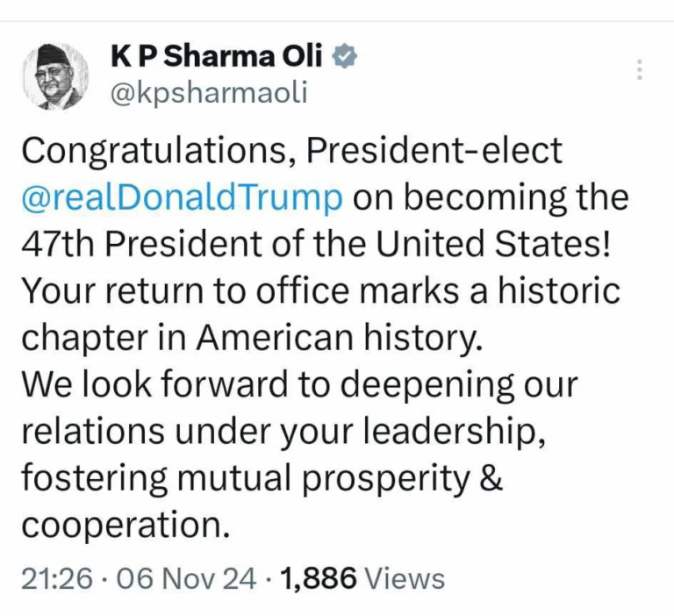Click the 21:26 timestamp
The width and height of the screenshot is (674, 616).
[54, 578]
